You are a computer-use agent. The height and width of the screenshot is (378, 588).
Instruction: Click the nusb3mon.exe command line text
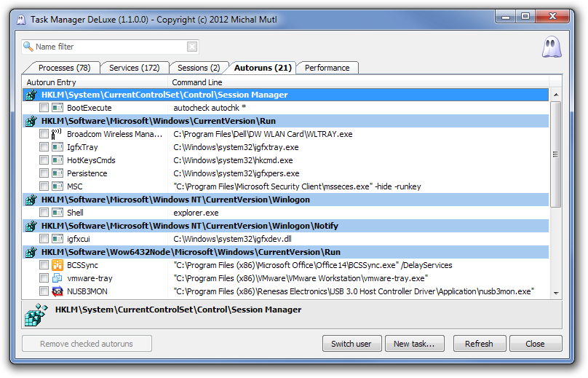coord(354,291)
